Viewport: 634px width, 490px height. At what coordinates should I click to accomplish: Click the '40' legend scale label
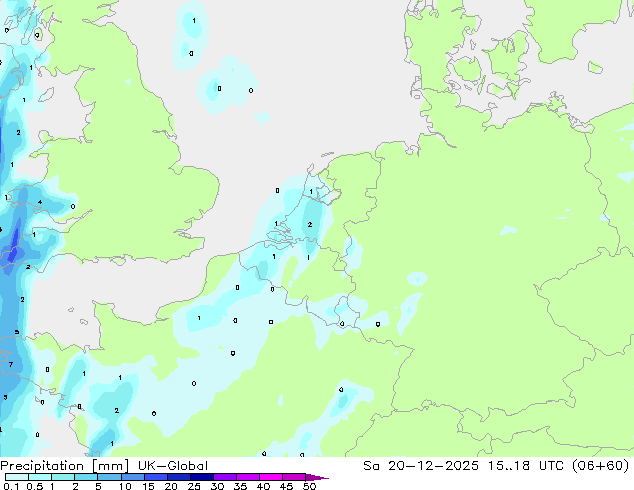tap(263, 486)
